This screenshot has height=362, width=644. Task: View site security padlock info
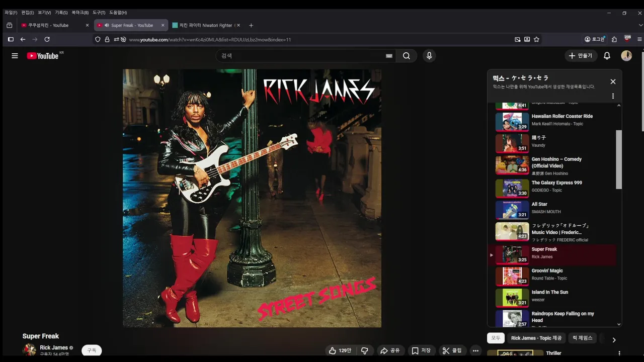[107, 39]
